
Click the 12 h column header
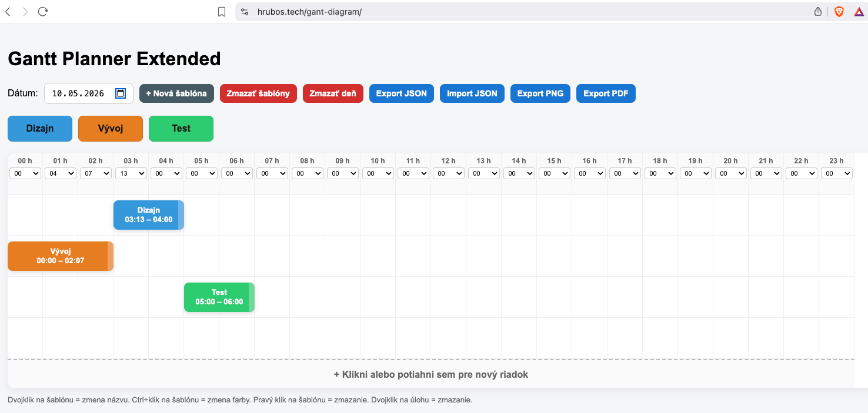tap(449, 160)
